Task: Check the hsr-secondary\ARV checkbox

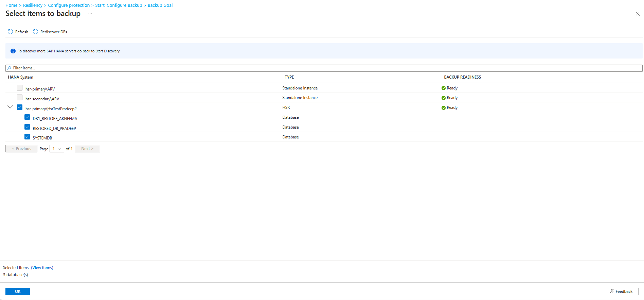Action: [20, 98]
